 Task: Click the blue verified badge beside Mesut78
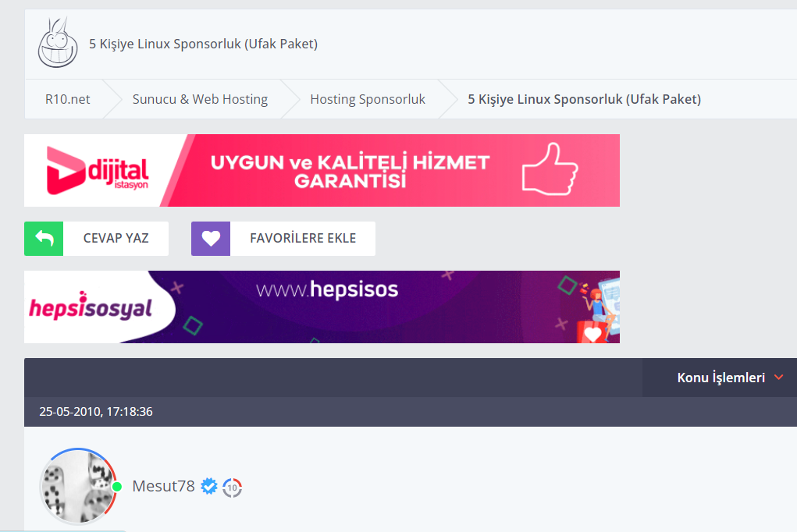tap(209, 486)
